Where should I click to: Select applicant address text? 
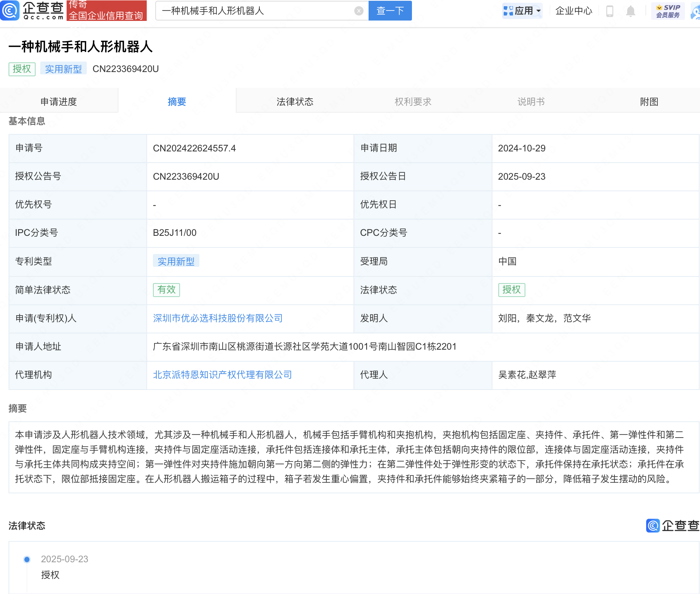305,347
